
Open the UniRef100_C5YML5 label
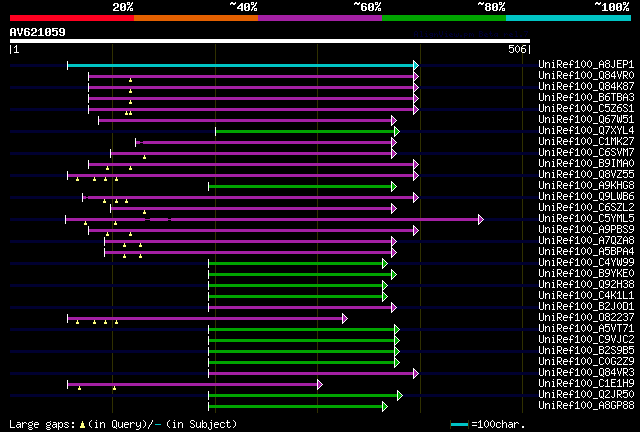[586, 219]
